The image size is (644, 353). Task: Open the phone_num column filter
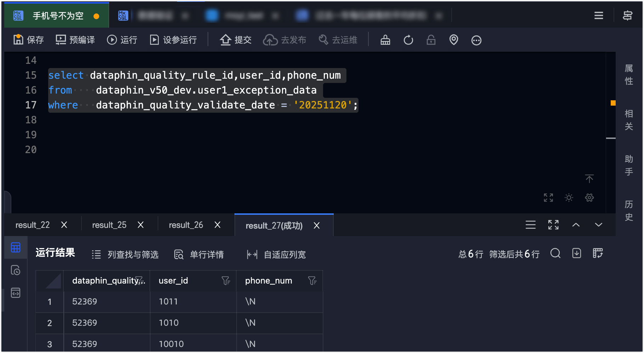(x=312, y=281)
